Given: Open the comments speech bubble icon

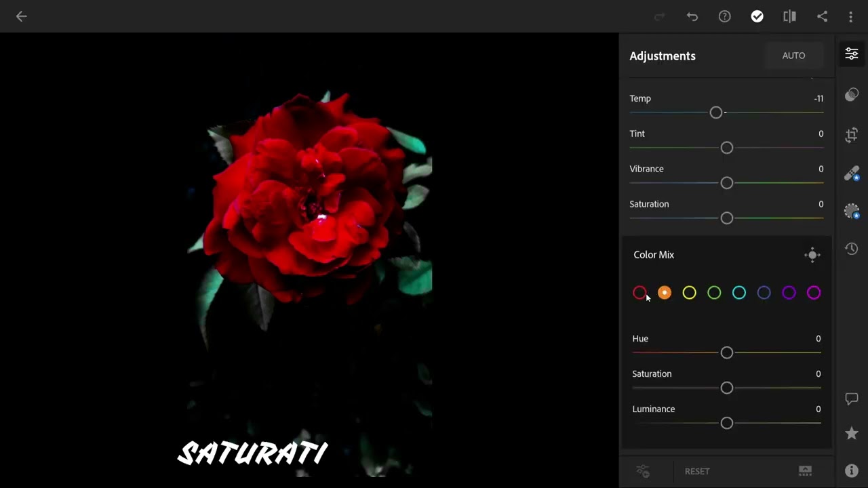Looking at the screenshot, I should pyautogui.click(x=852, y=399).
